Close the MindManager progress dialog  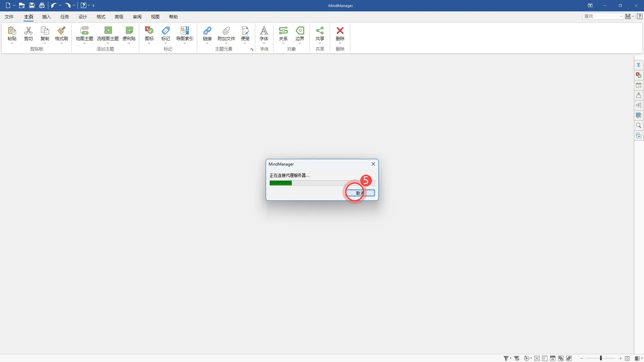[x=373, y=164]
